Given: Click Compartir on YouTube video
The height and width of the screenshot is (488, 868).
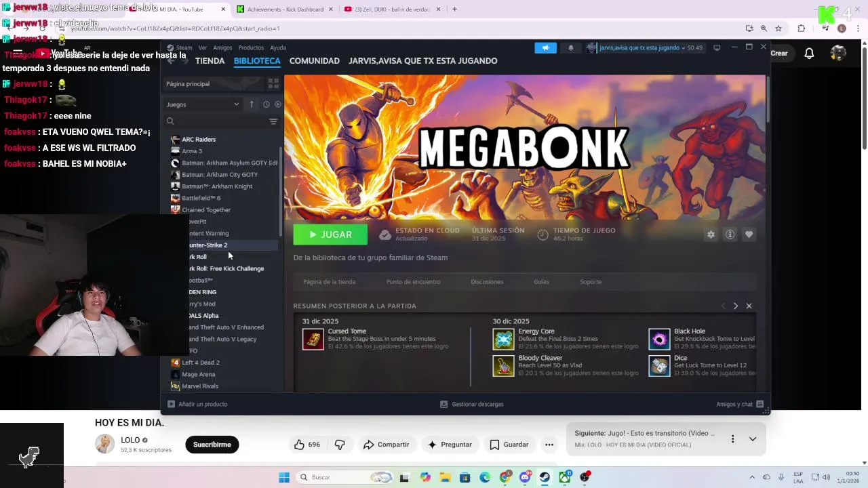Looking at the screenshot, I should (x=386, y=445).
